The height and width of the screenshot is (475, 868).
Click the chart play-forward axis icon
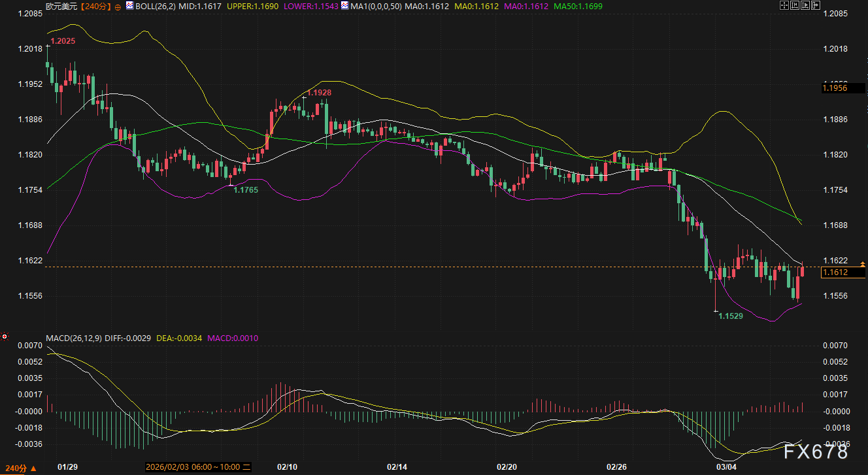[x=805, y=5]
